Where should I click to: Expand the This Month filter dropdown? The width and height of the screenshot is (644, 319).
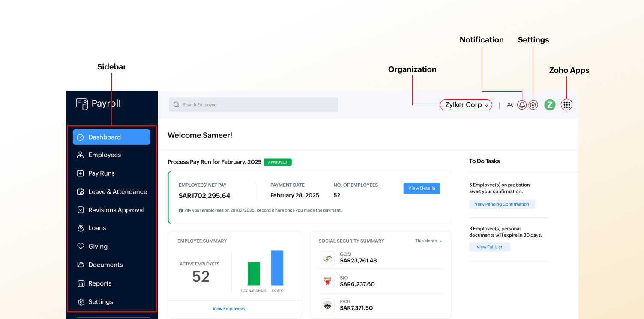coord(428,241)
